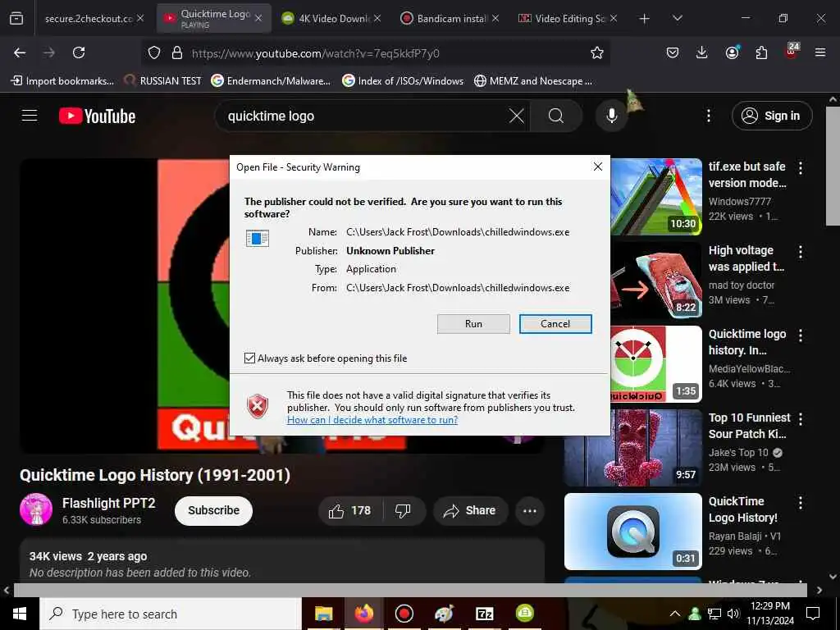Switch to the Video Editing Software tab

tap(568, 18)
